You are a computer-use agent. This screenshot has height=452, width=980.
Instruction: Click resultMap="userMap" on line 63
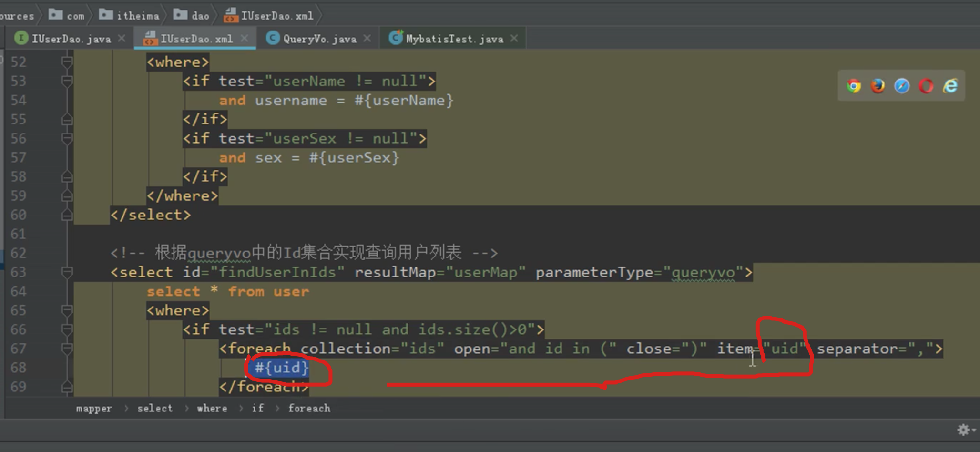coord(440,272)
